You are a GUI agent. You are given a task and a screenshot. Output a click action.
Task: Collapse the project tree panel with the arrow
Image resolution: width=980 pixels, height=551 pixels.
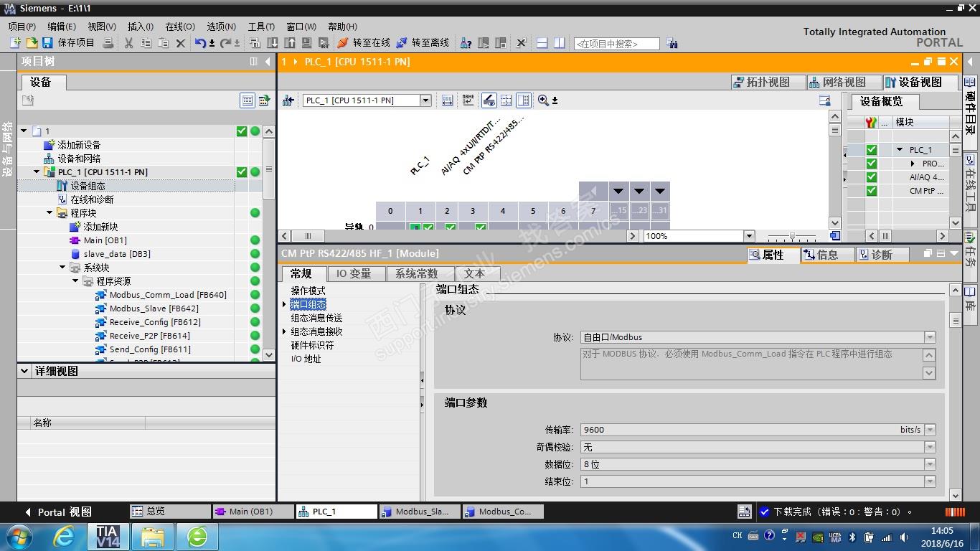pos(268,62)
